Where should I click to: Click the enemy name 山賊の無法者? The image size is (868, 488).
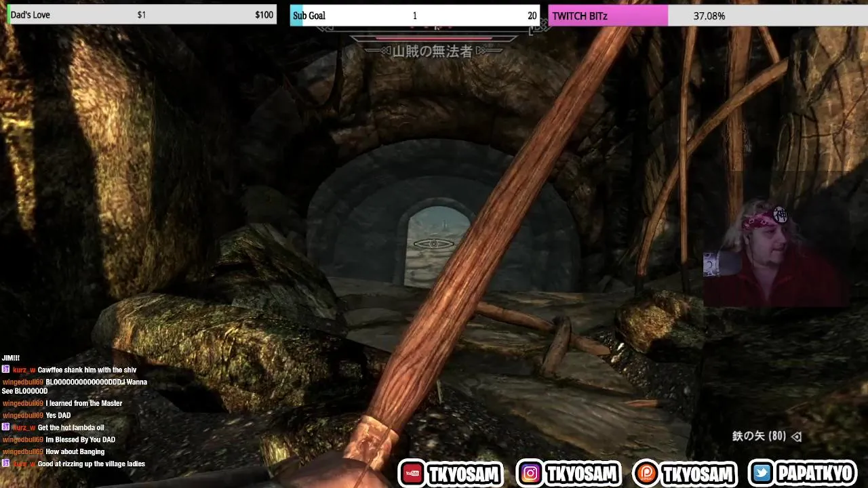click(433, 51)
